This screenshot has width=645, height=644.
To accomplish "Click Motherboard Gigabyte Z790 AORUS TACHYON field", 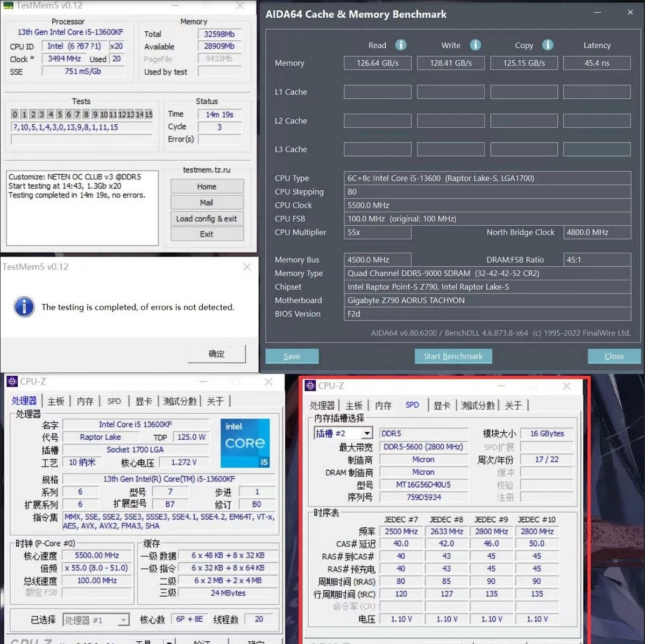I will pyautogui.click(x=487, y=300).
